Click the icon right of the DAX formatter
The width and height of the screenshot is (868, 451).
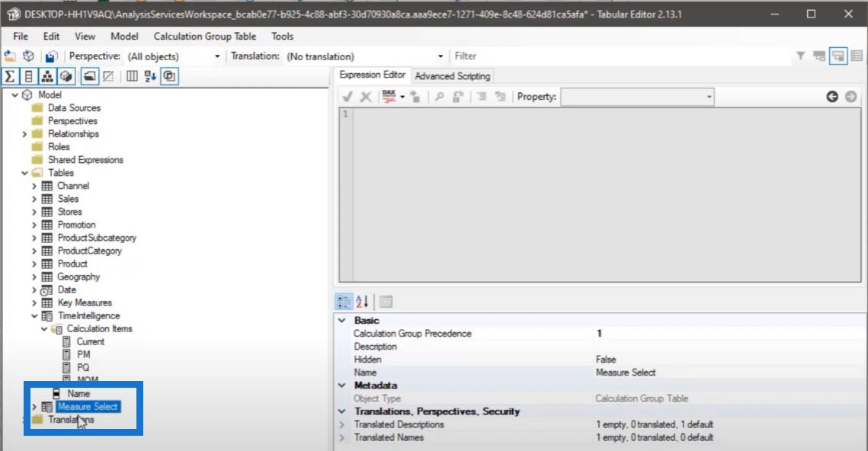coord(415,97)
